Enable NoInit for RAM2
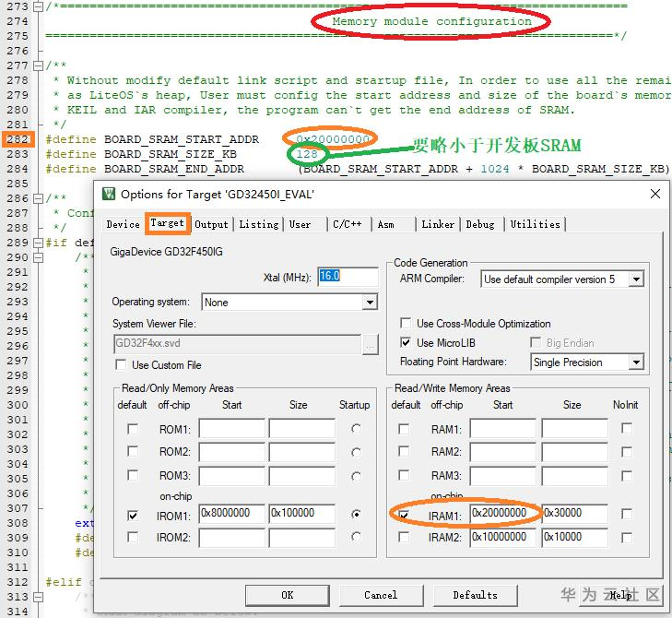Viewport: 672px width, 618px height. (627, 452)
